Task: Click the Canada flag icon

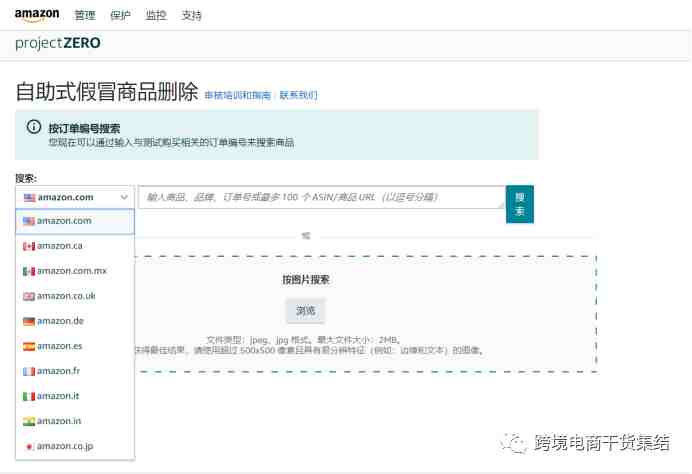Action: [x=29, y=246]
